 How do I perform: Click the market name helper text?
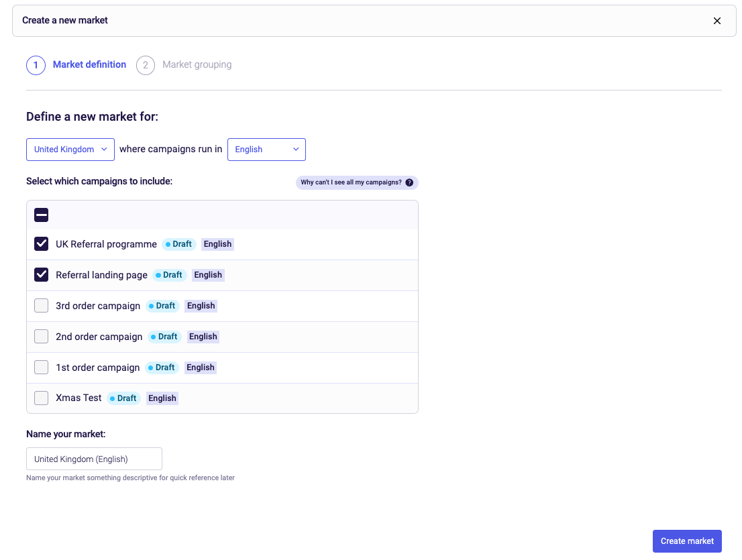coord(131,478)
